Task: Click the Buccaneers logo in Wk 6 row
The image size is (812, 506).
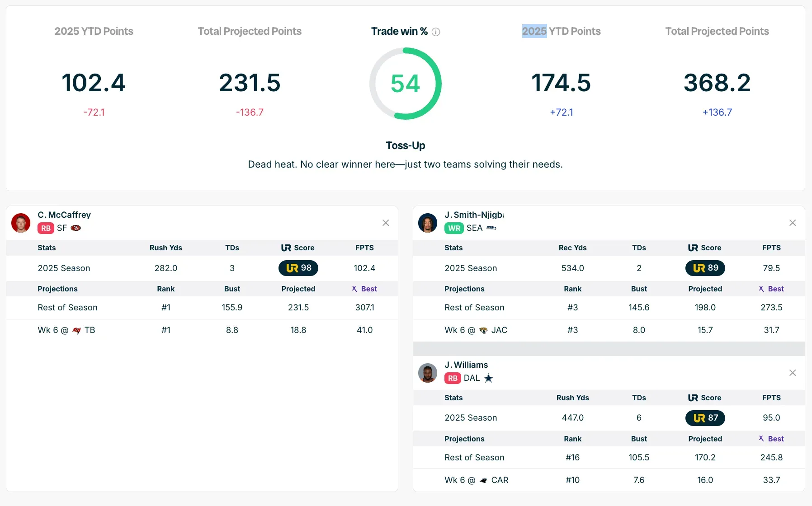Action: pyautogui.click(x=77, y=331)
